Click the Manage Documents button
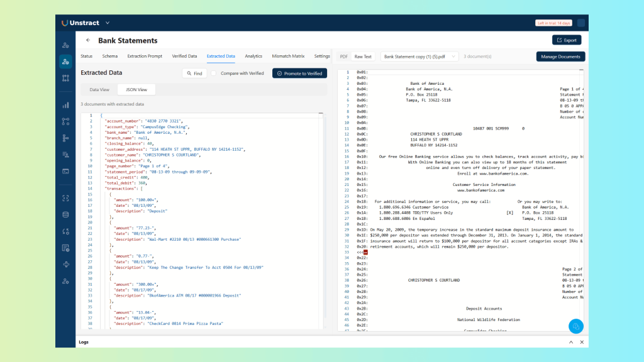The width and height of the screenshot is (644, 362). click(560, 57)
